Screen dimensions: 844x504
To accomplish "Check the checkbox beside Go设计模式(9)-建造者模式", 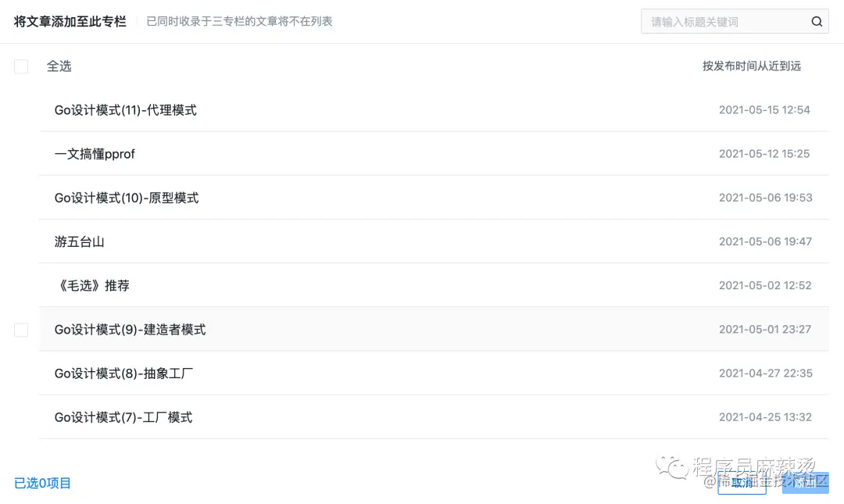I will 21,329.
